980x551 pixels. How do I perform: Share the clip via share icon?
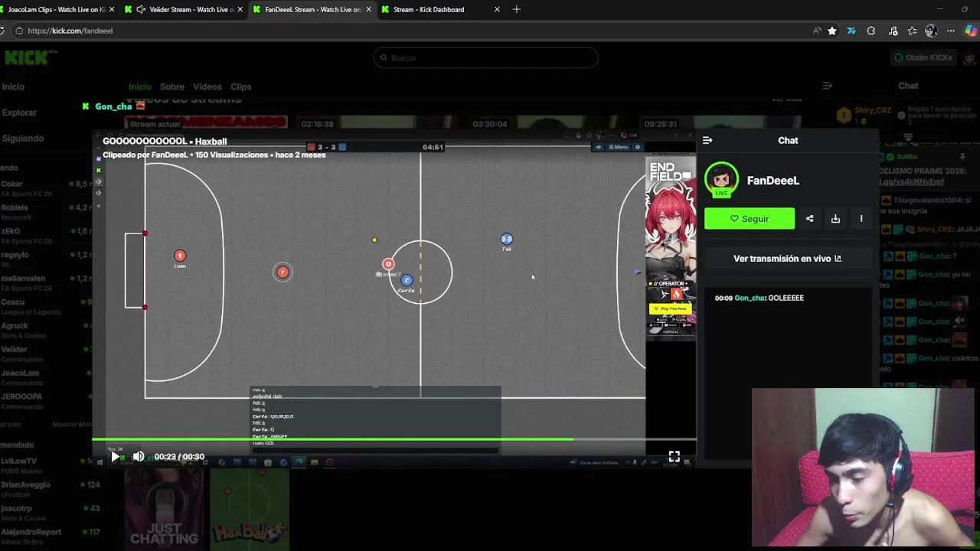(x=809, y=219)
